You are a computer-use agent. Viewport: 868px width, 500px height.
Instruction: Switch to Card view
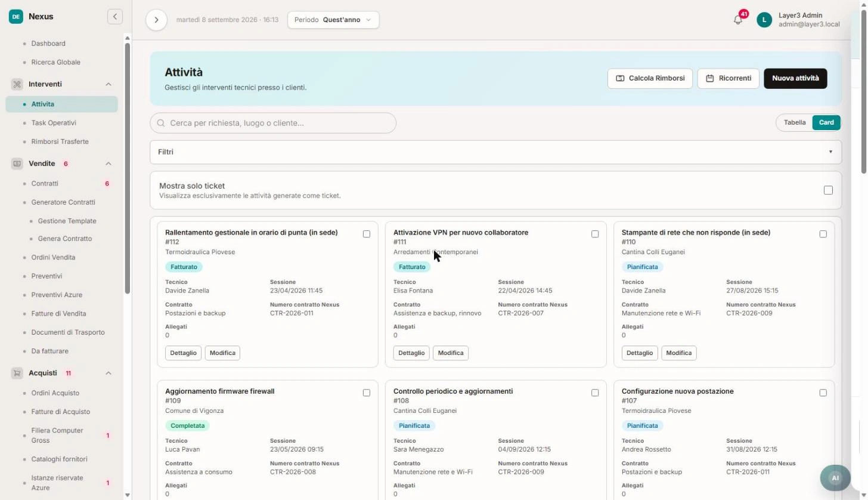tap(826, 123)
